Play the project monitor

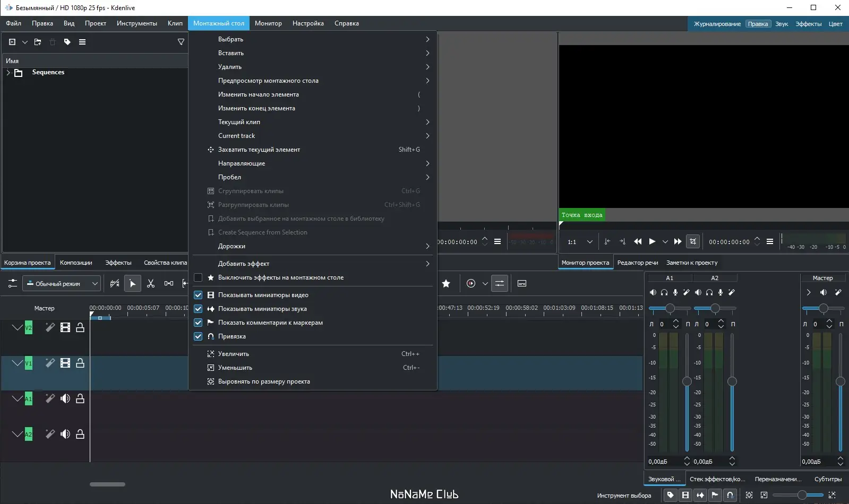click(x=652, y=241)
